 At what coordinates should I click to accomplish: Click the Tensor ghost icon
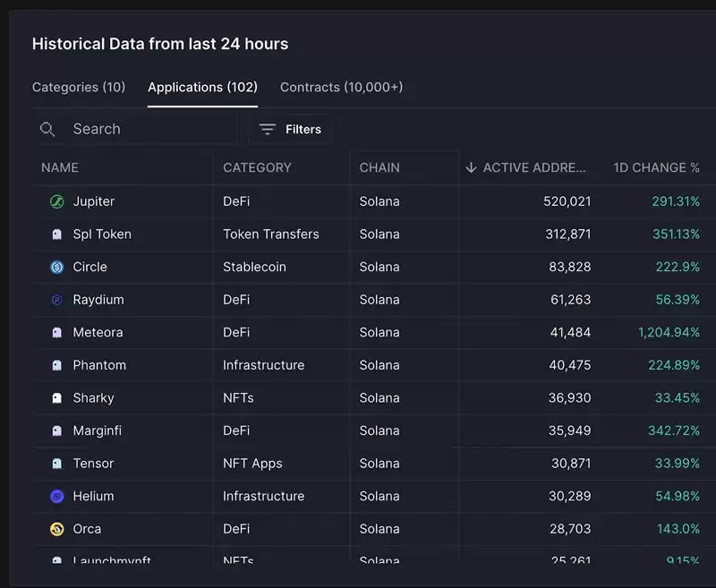point(57,464)
